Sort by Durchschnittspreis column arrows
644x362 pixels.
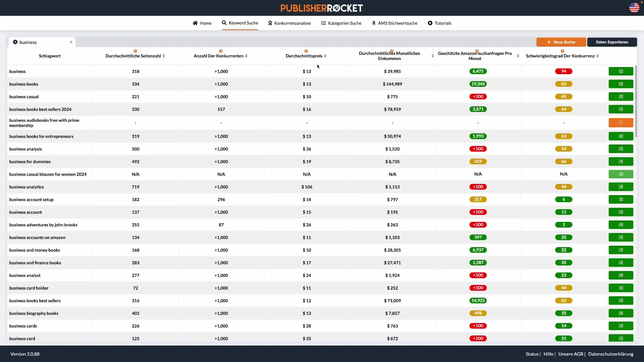coord(325,56)
